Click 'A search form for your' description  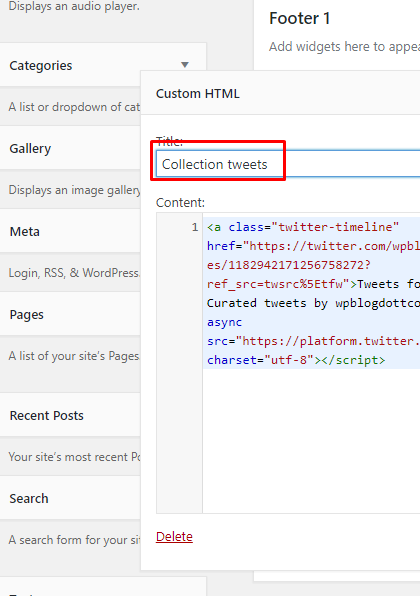click(74, 540)
